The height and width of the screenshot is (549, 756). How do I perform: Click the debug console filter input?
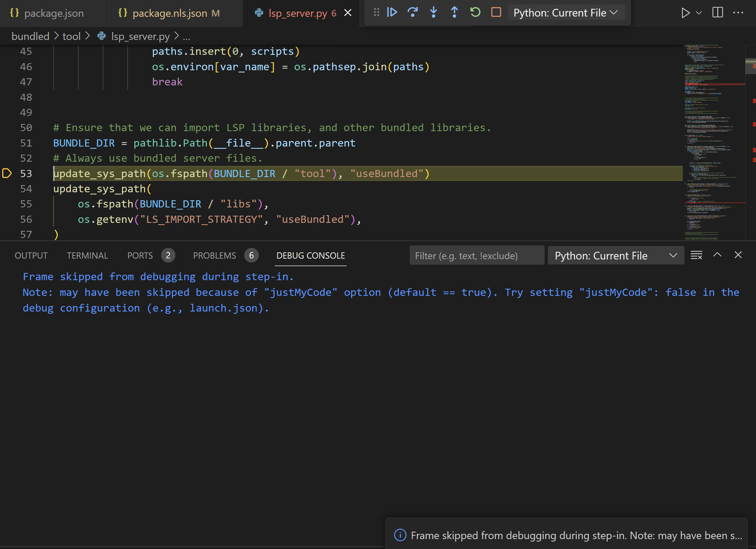476,256
